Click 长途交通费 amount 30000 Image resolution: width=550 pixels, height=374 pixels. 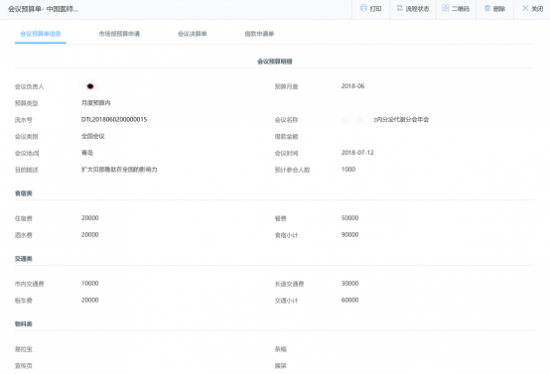350,283
